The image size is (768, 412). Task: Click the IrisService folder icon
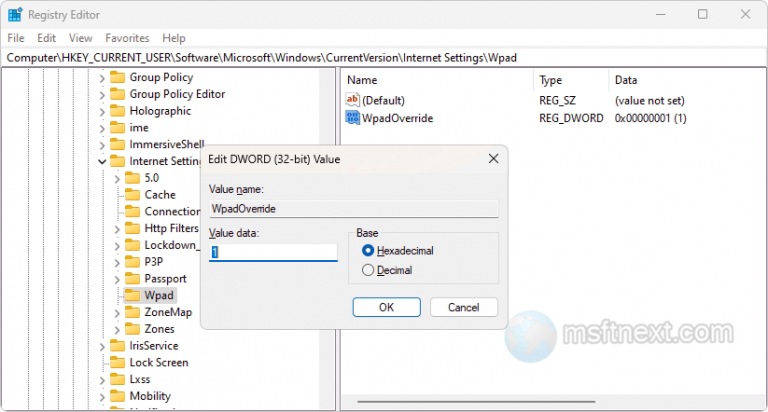(118, 345)
